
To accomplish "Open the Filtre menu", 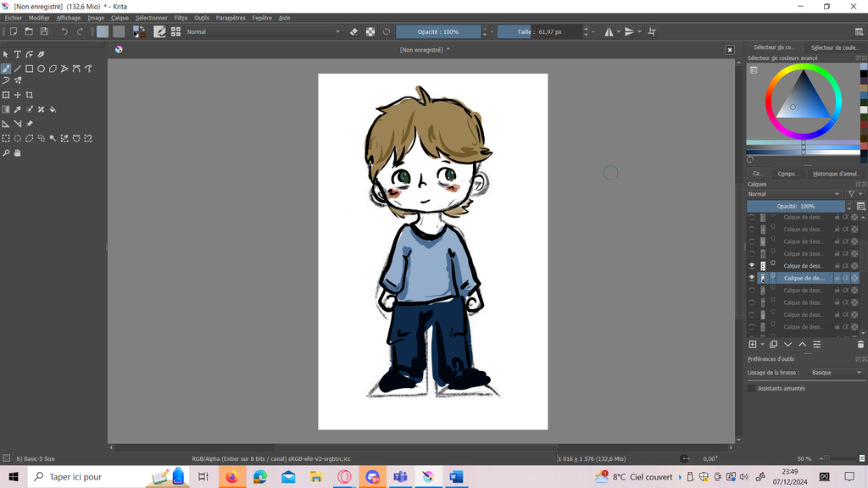I will [181, 18].
